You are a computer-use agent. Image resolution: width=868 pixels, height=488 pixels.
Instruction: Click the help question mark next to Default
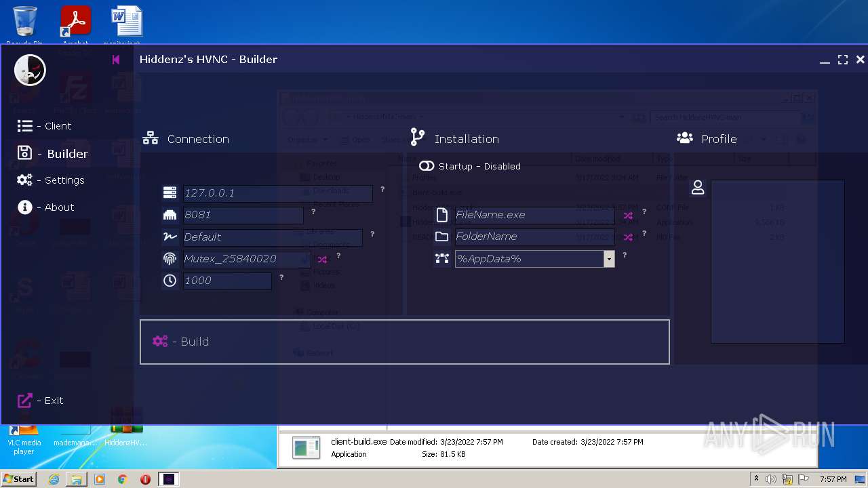point(372,235)
